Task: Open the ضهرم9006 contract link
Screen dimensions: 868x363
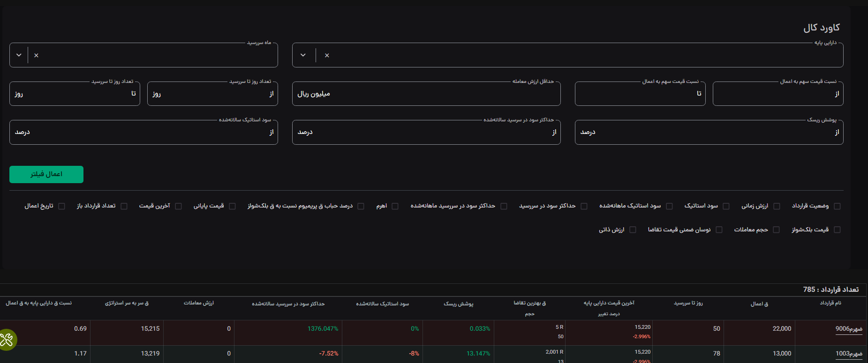Action: point(849,329)
